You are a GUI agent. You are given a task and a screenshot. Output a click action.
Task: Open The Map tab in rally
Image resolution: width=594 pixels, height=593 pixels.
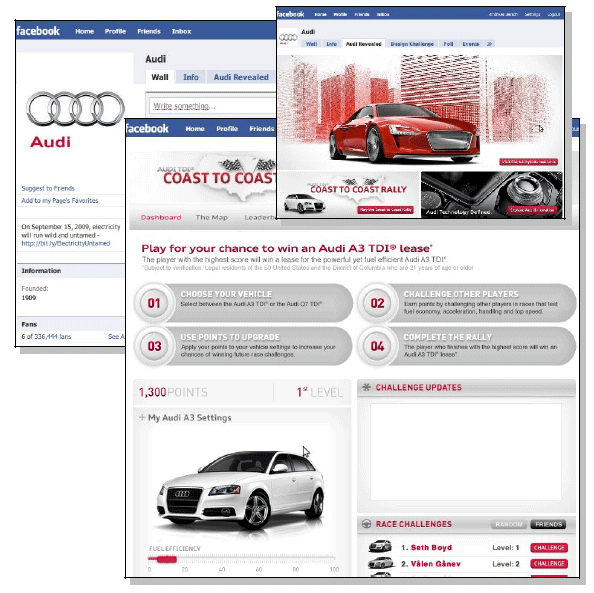tap(212, 217)
